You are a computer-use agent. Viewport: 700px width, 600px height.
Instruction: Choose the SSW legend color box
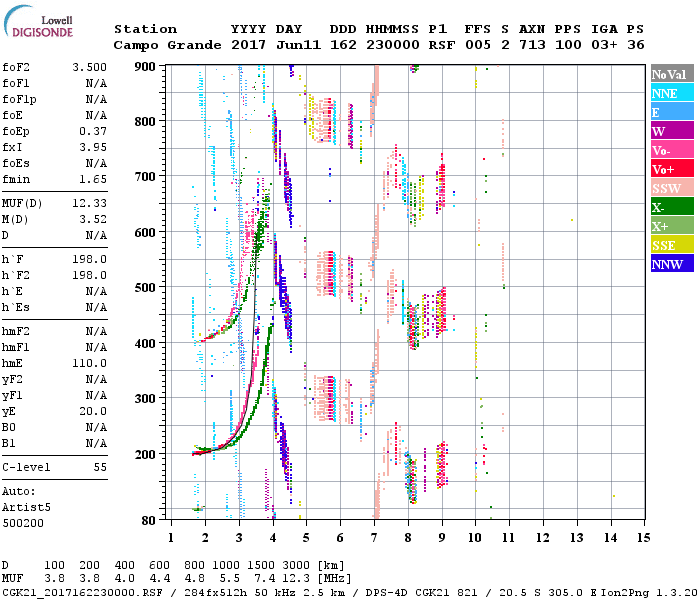[669, 188]
